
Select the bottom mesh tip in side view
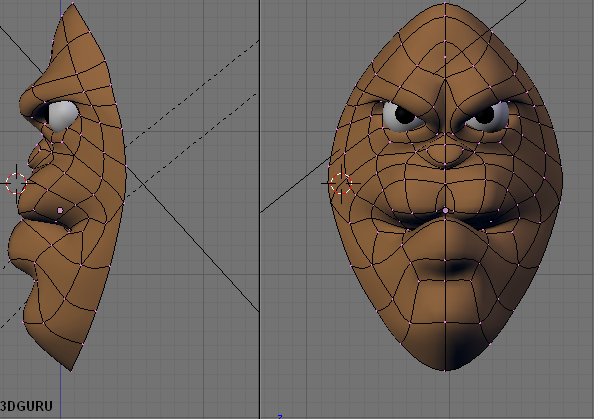(x=71, y=371)
